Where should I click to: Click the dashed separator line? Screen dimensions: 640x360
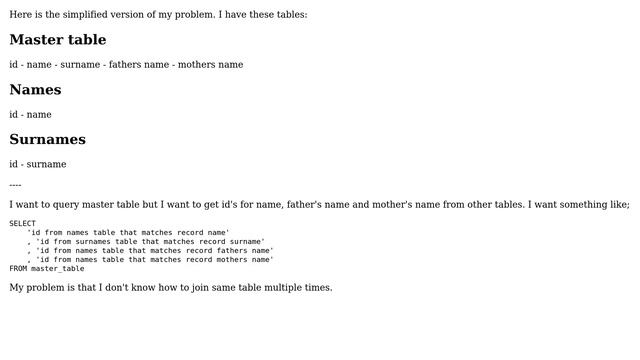pyautogui.click(x=15, y=185)
